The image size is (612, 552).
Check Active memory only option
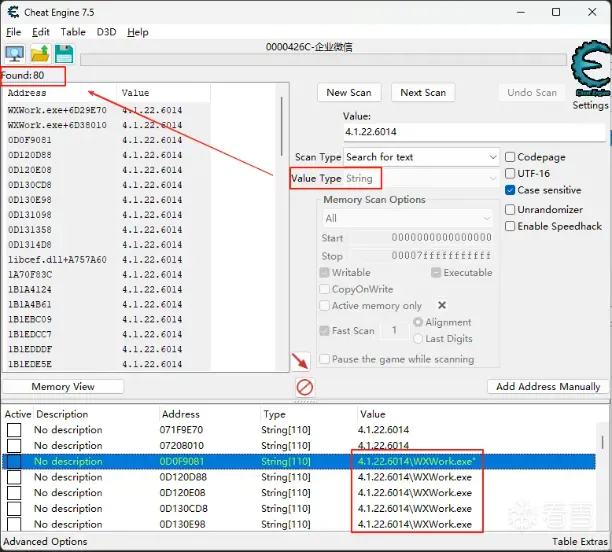[324, 305]
